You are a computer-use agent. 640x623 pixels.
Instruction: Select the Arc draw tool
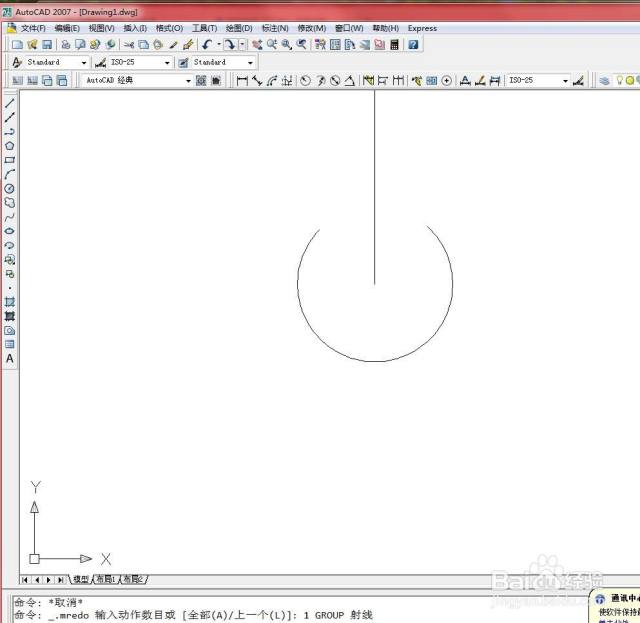(x=10, y=174)
